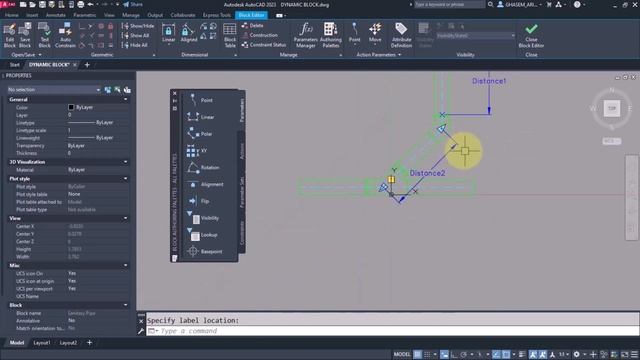Apply Auto Constrain to the geometry

pyautogui.click(x=65, y=36)
